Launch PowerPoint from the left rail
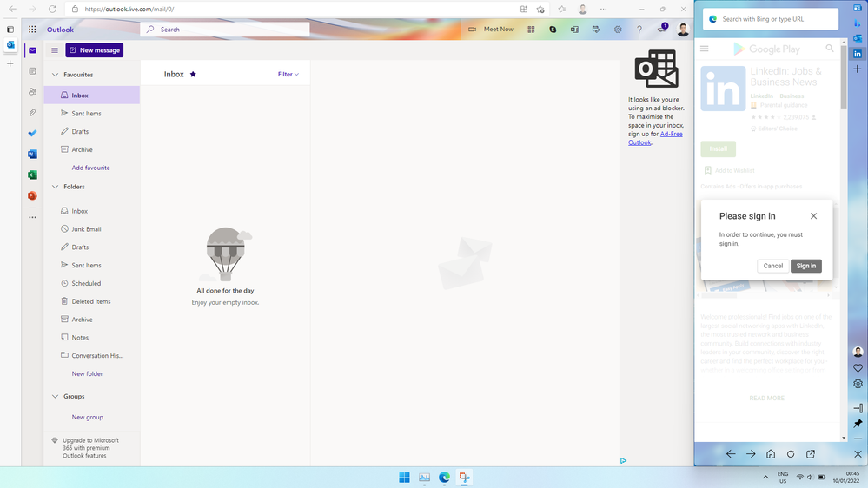Viewport: 868px width, 488px height. pos(33,195)
